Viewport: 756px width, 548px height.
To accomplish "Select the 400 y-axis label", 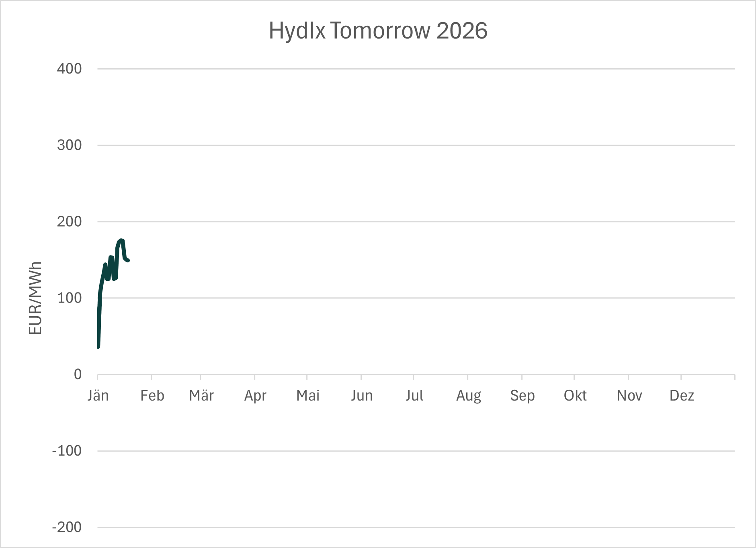I will pyautogui.click(x=69, y=69).
